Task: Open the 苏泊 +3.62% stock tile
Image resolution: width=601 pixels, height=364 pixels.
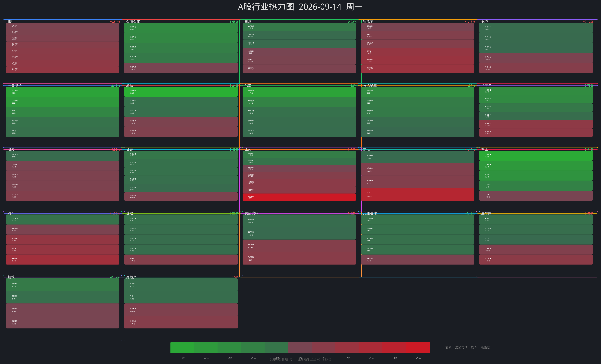Action: pyautogui.click(x=417, y=194)
